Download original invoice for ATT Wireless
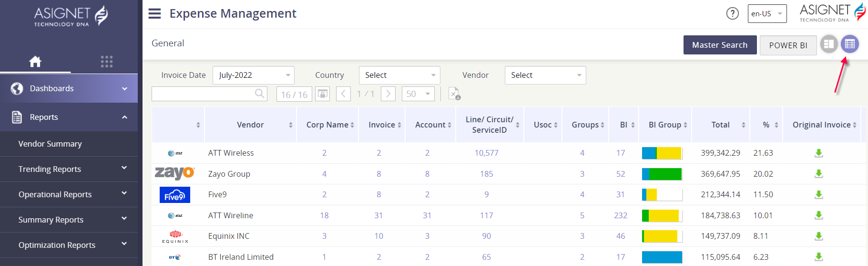868x266 pixels. (x=819, y=153)
